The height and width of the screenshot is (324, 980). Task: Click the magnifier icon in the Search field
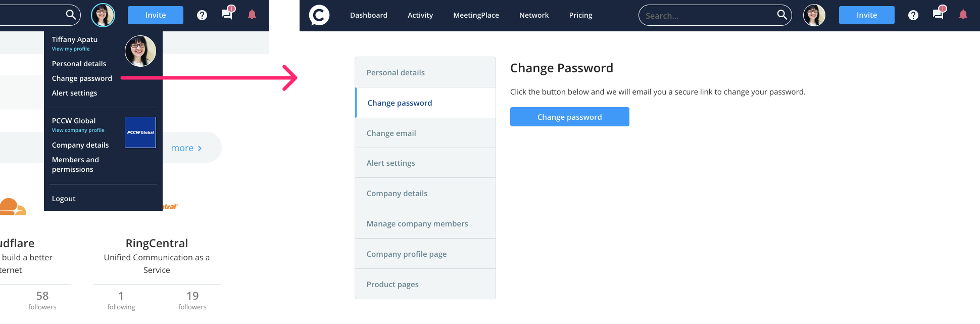point(781,15)
